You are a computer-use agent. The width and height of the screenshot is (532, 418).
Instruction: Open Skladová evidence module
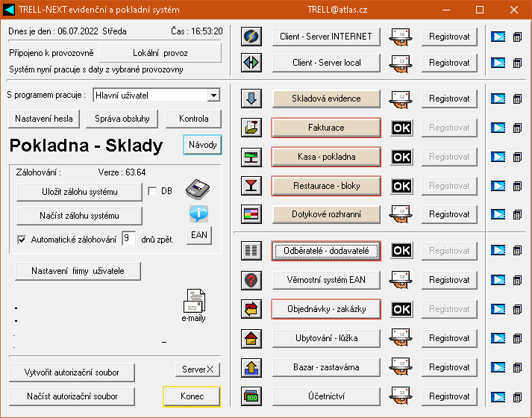coord(326,99)
